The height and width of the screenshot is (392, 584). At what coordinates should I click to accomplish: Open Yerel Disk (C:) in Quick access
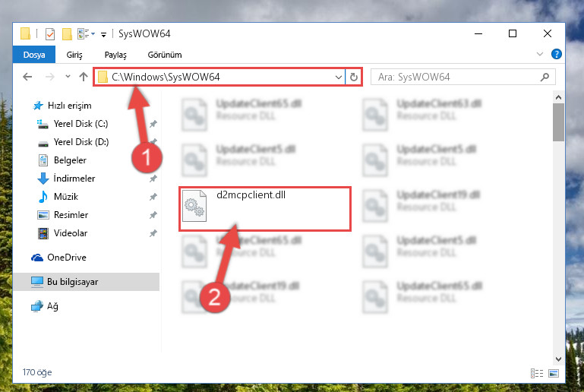(80, 124)
